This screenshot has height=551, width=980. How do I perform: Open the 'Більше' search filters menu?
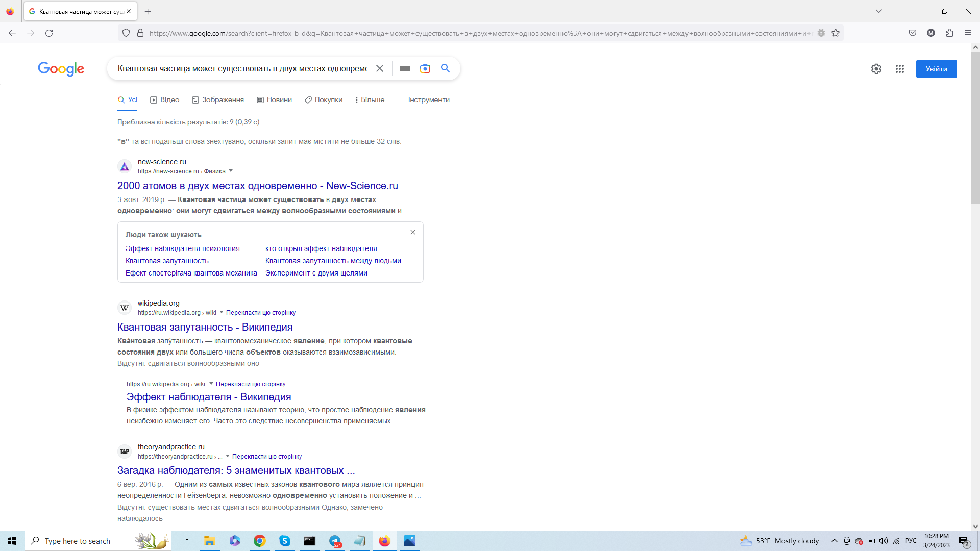point(370,100)
